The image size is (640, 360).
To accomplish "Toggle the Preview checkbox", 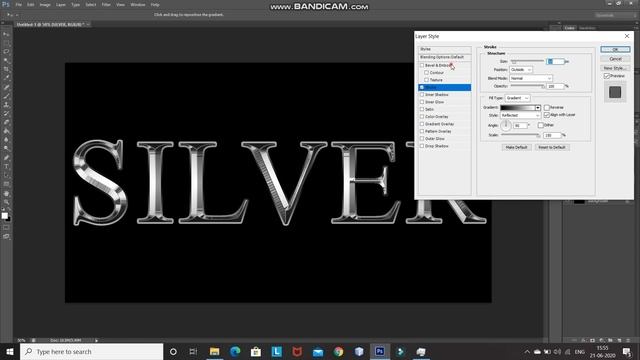I will point(607,76).
